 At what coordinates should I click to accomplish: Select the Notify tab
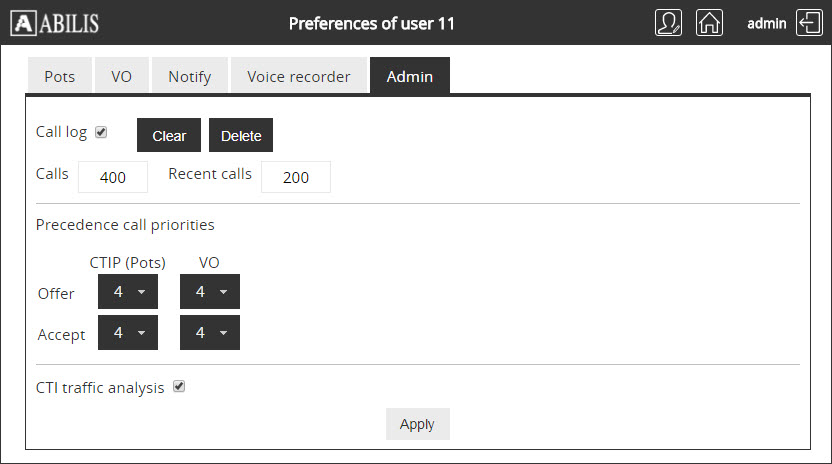[189, 76]
